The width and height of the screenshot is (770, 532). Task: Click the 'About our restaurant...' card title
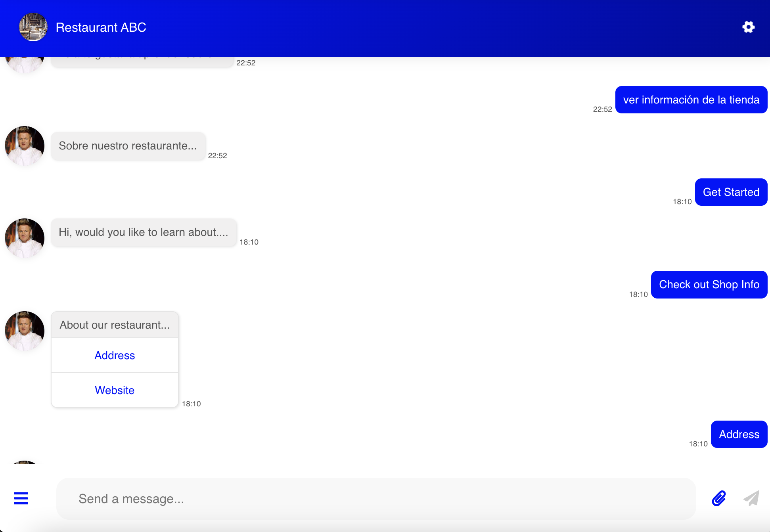(x=115, y=325)
